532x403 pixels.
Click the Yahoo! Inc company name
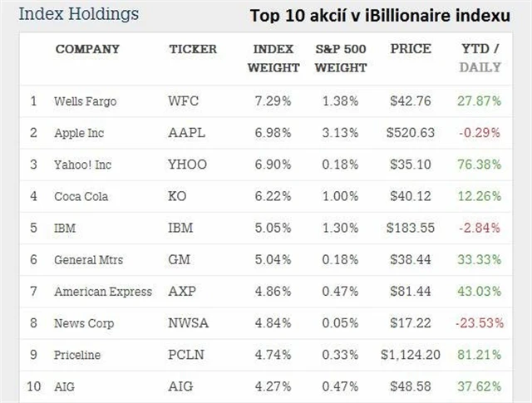(x=82, y=165)
